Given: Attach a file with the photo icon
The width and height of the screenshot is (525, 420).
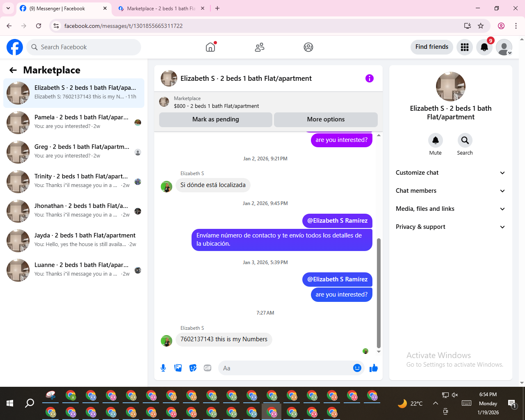Looking at the screenshot, I should (x=178, y=368).
